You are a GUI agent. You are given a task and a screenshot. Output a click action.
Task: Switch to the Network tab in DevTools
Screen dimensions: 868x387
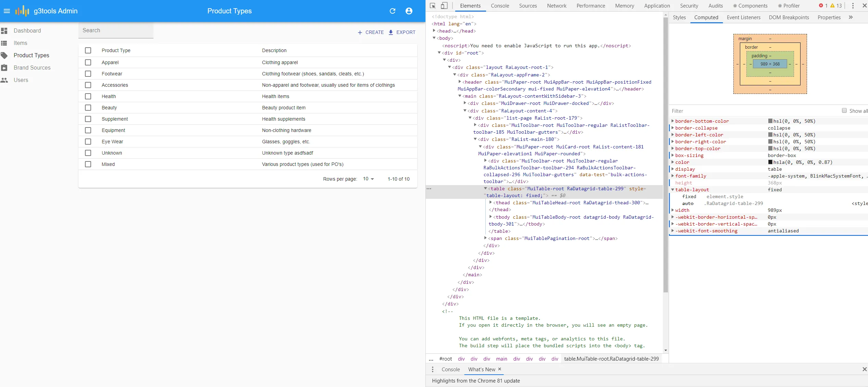556,6
